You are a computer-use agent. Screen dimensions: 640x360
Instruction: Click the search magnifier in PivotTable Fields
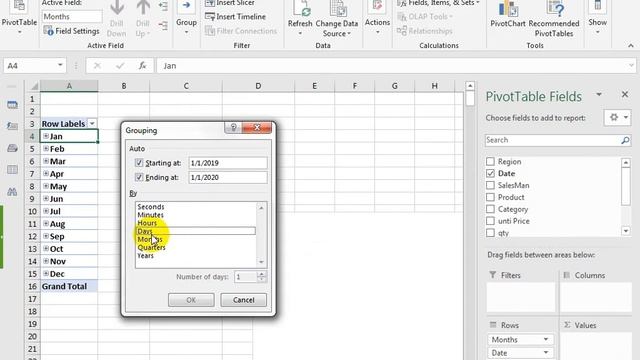[x=625, y=140]
